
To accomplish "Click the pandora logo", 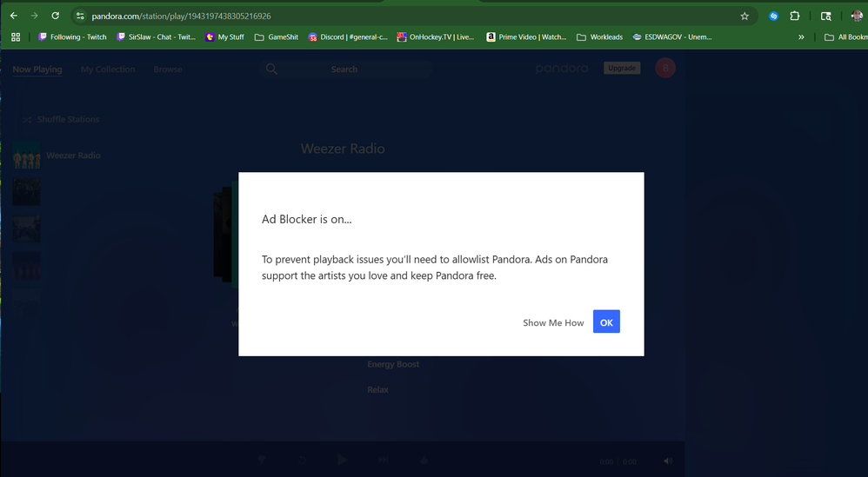I will [562, 69].
